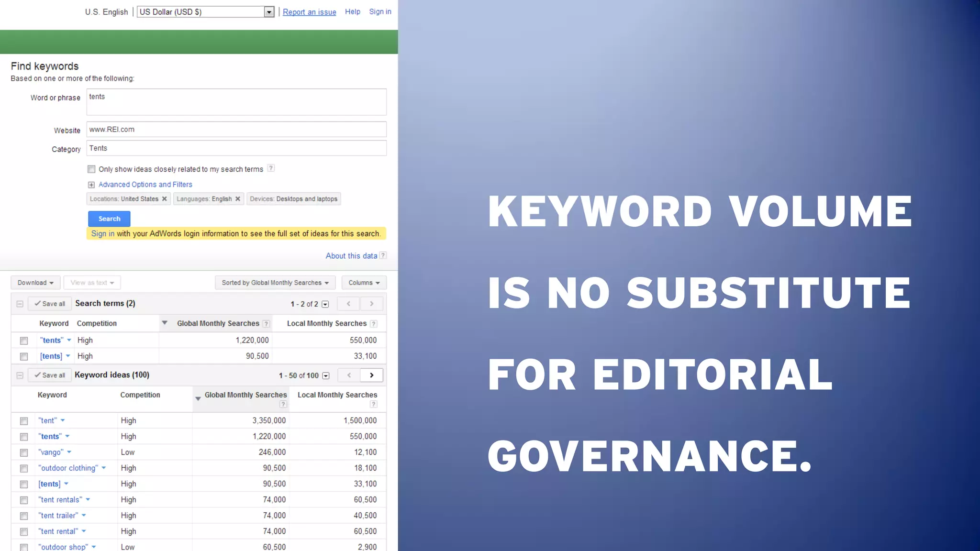Click Sign in at top right
980x551 pixels.
pos(380,11)
